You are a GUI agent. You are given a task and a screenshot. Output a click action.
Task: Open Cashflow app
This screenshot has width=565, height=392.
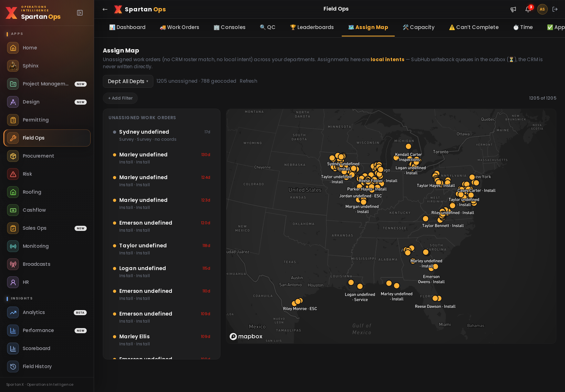47,210
